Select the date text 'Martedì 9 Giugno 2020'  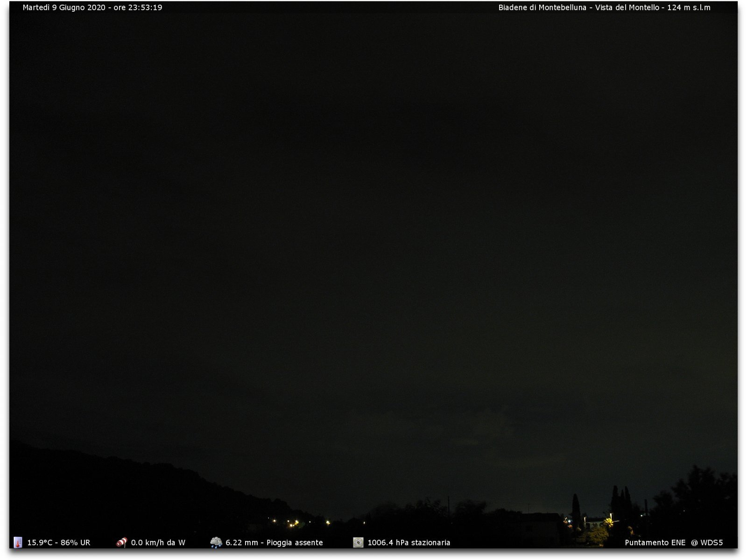(64, 7)
